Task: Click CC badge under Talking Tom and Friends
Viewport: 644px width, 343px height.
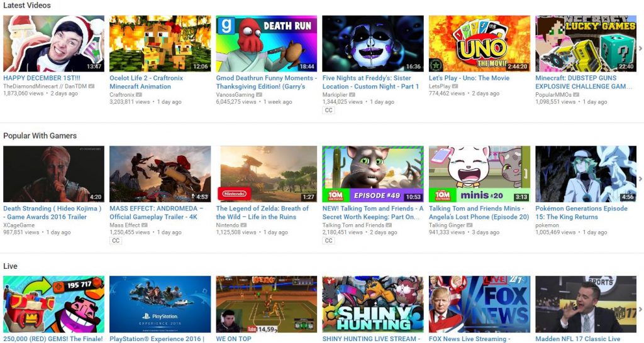Action: point(328,241)
